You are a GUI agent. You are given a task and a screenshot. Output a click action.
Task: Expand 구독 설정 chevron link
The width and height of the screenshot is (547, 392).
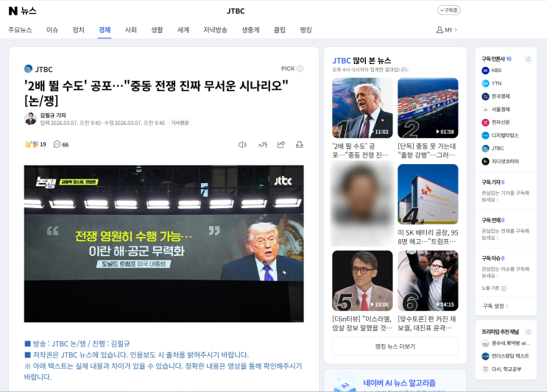click(x=495, y=306)
